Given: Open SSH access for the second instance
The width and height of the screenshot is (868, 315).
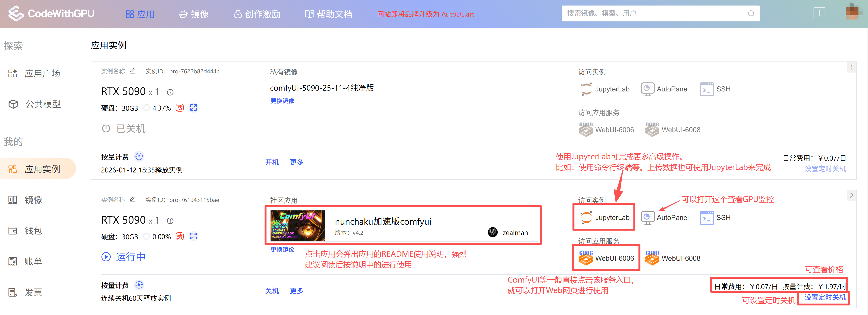Looking at the screenshot, I should tap(715, 218).
